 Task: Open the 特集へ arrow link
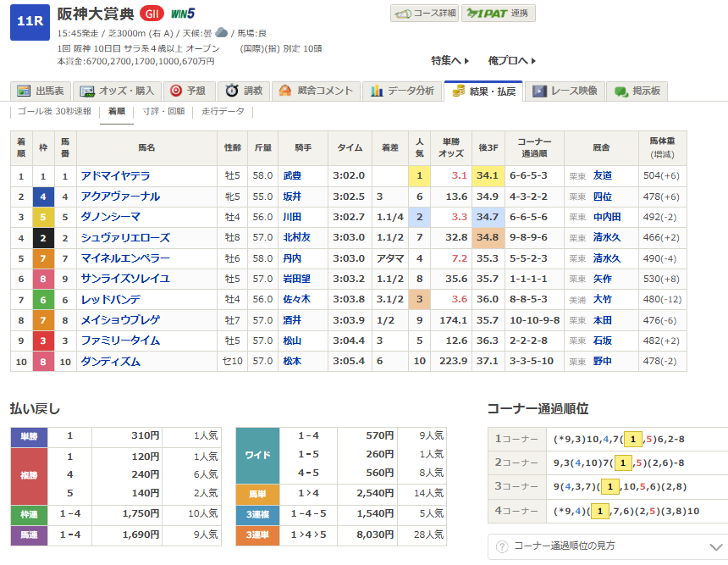pyautogui.click(x=450, y=61)
